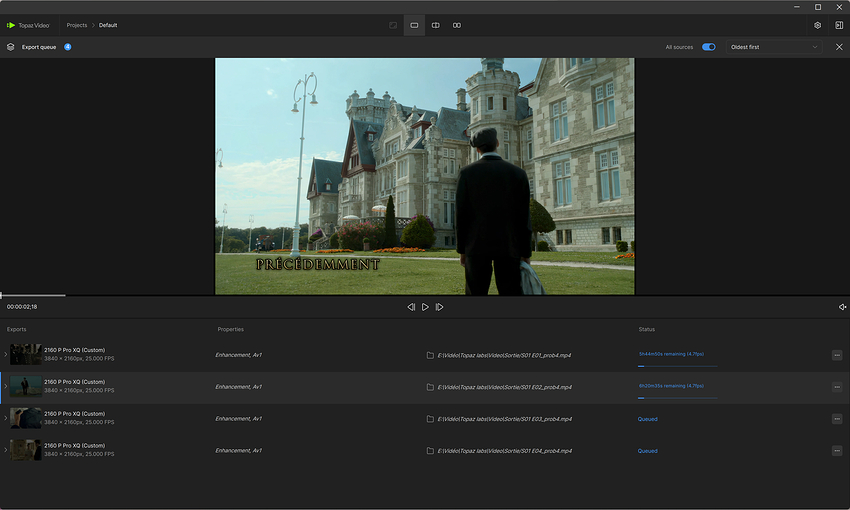Click the timecode 00:00:02;18

point(22,307)
